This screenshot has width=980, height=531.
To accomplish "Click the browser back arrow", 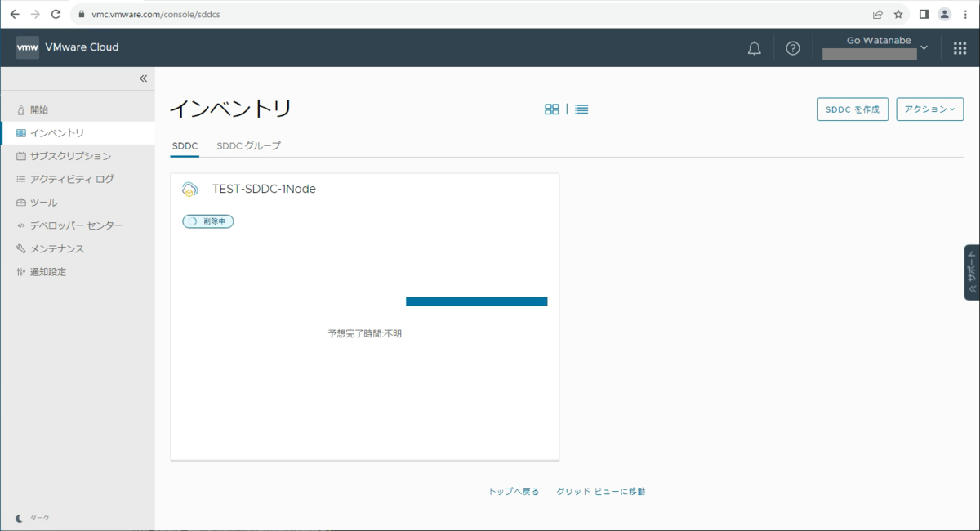I will click(15, 14).
